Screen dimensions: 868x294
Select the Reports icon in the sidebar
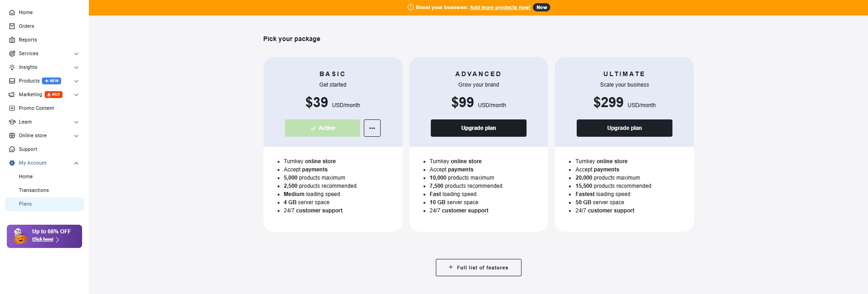[x=12, y=40]
